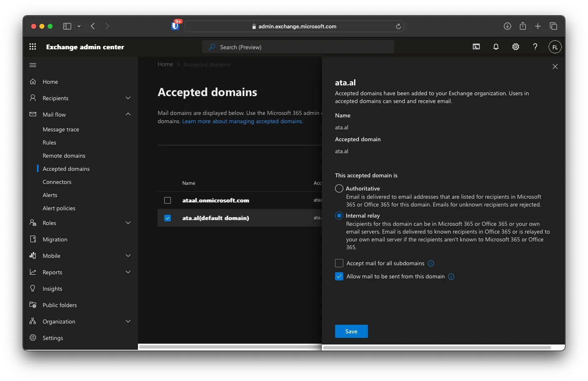Close the ata.al details panel
Image resolution: width=588 pixels, height=381 pixels.
(555, 67)
